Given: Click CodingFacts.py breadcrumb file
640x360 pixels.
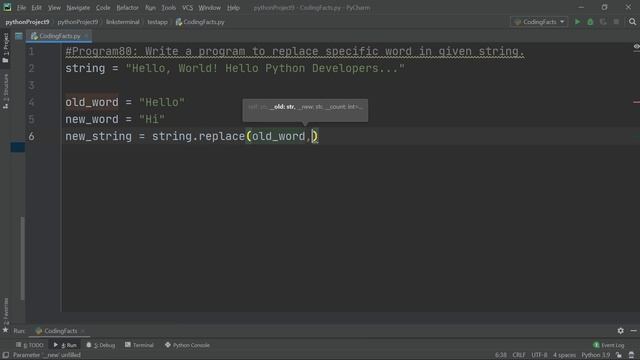Looking at the screenshot, I should click(x=200, y=22).
